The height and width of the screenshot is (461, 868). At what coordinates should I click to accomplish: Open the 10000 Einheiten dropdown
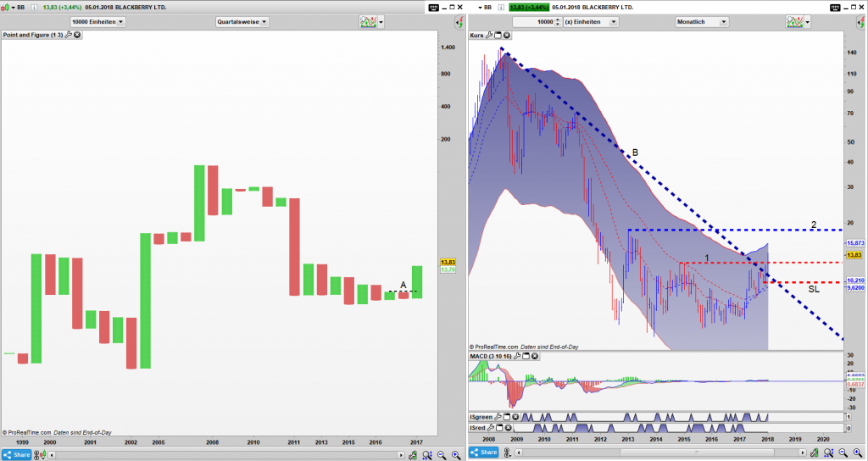98,21
